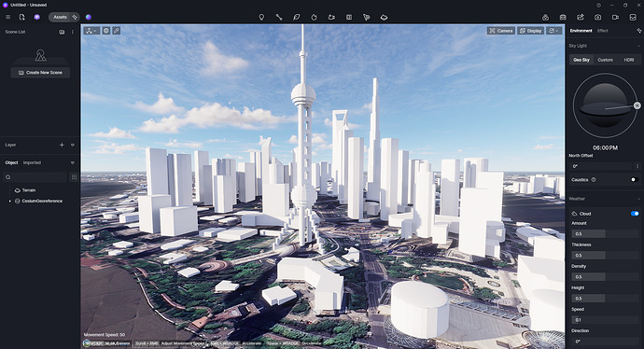644x349 pixels.
Task: Click the circular refresh tool icon
Action: coord(315,17)
